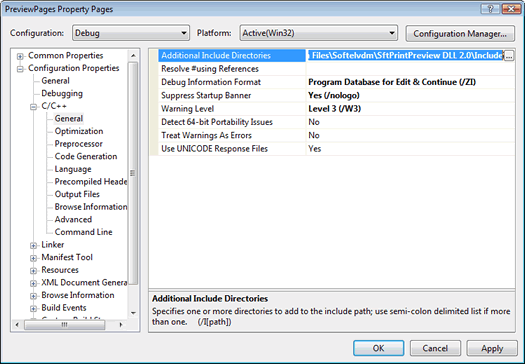Select the Suppress Startup Banner property
Screen dimensions: 525x364
[x=232, y=95]
